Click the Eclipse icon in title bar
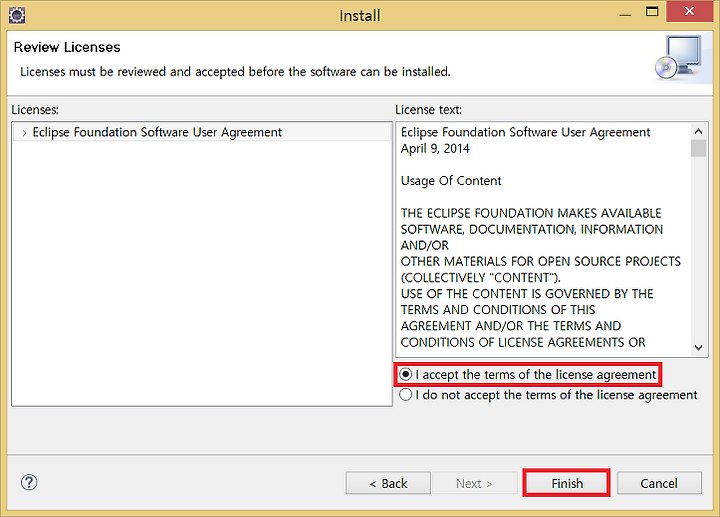 point(17,15)
